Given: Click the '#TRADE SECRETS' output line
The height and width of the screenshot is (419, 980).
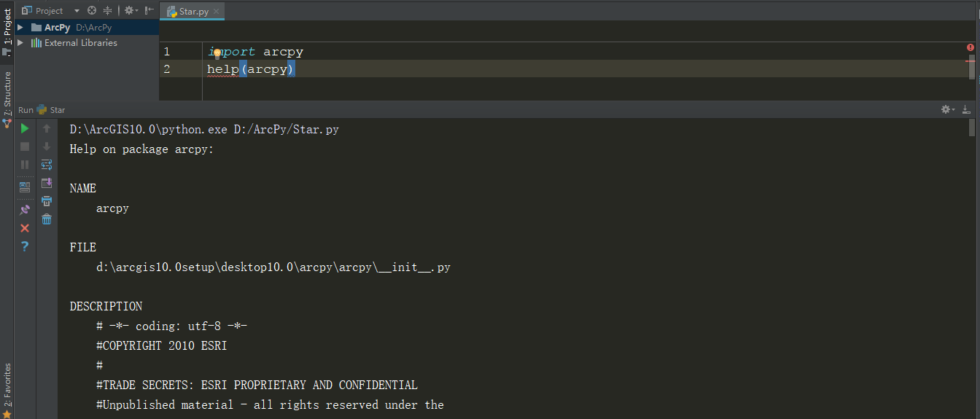Looking at the screenshot, I should click(257, 385).
